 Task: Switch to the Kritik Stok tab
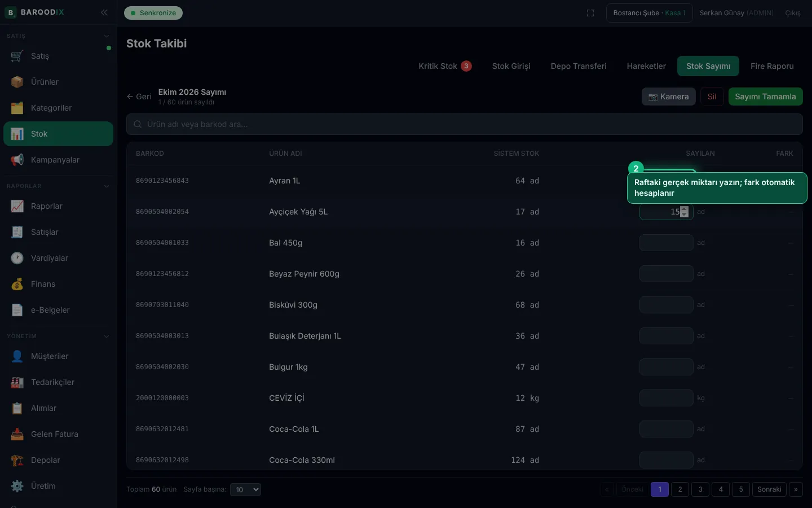(x=445, y=66)
